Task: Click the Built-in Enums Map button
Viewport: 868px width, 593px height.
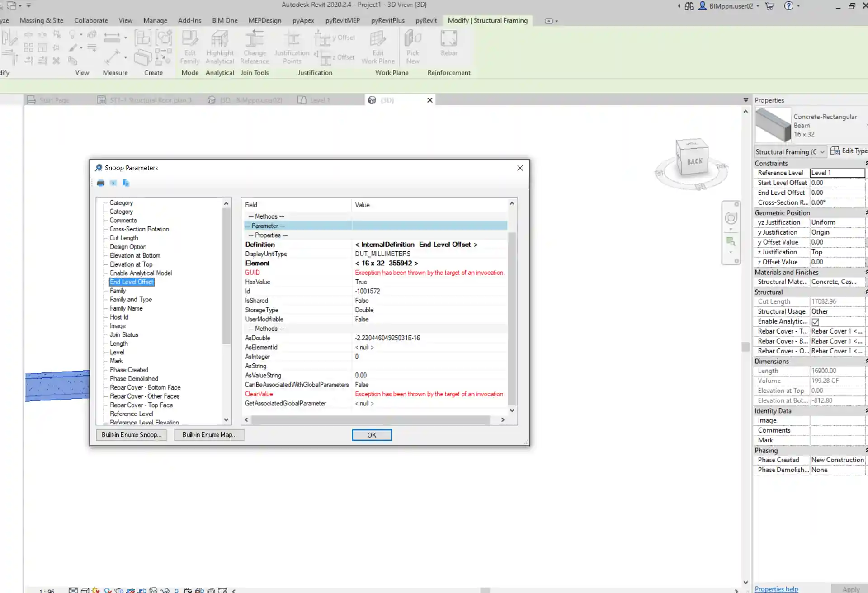Action: pos(209,435)
